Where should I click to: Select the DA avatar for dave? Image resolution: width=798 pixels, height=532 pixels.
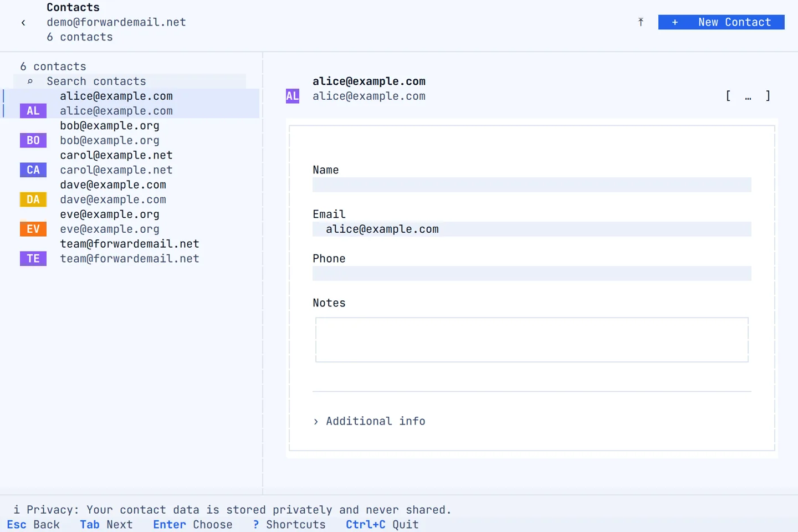click(x=33, y=199)
